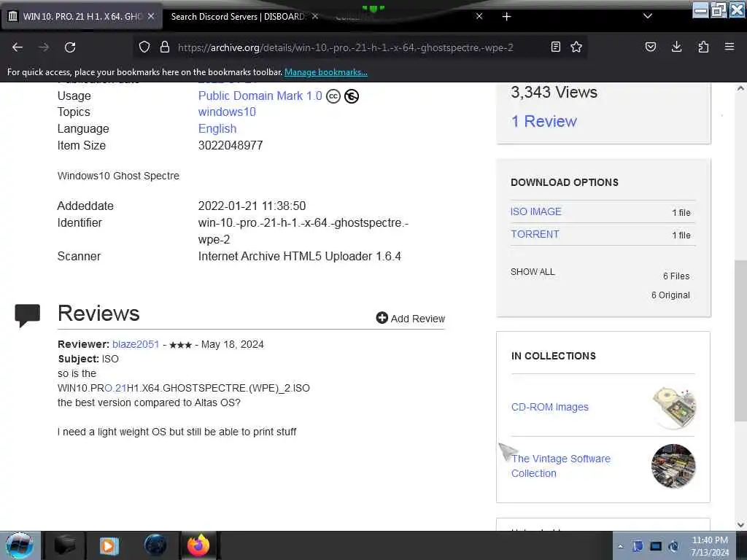
Task: Click the monitor icon in system tray
Action: [656, 546]
